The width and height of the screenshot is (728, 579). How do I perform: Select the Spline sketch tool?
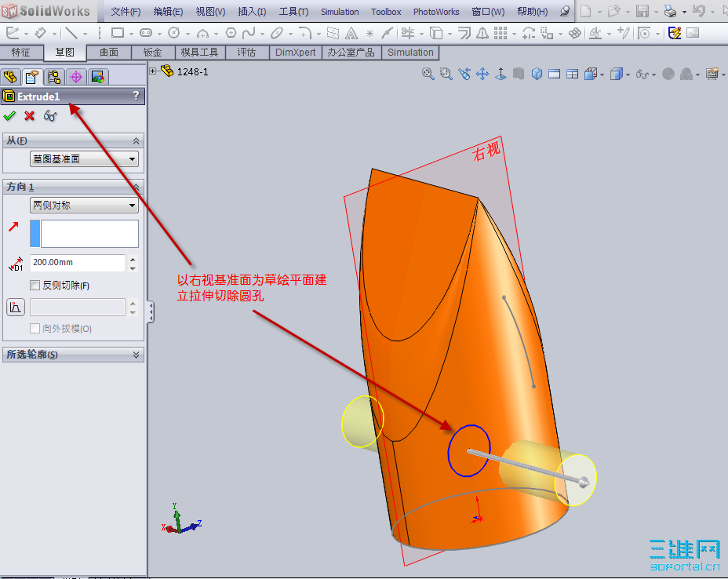pyautogui.click(x=249, y=33)
